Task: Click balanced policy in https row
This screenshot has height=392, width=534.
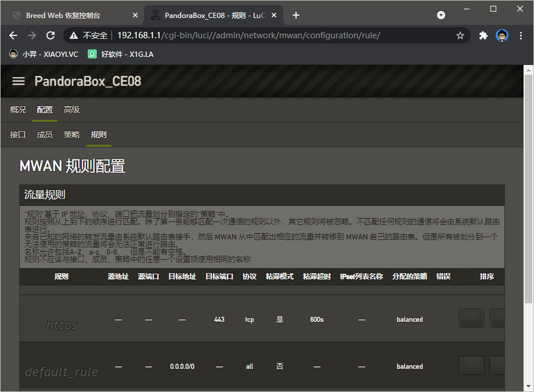Action: (x=410, y=320)
